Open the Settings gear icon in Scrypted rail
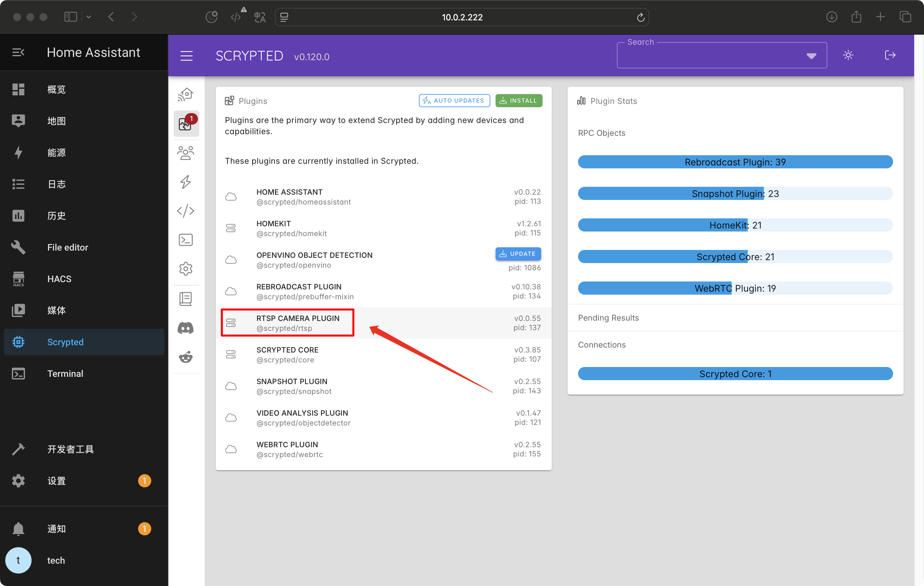924x586 pixels. (186, 269)
